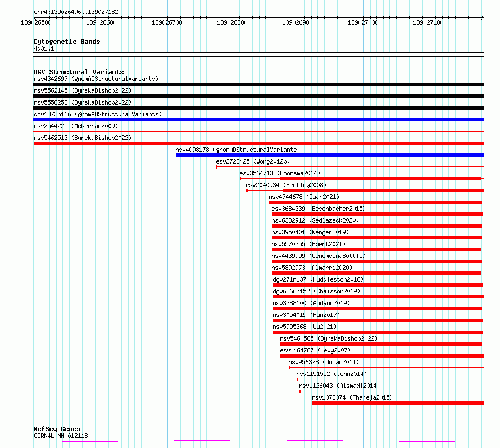
Task: Open nsv1073374 (Thareja2015) variant
Action: (x=352, y=397)
